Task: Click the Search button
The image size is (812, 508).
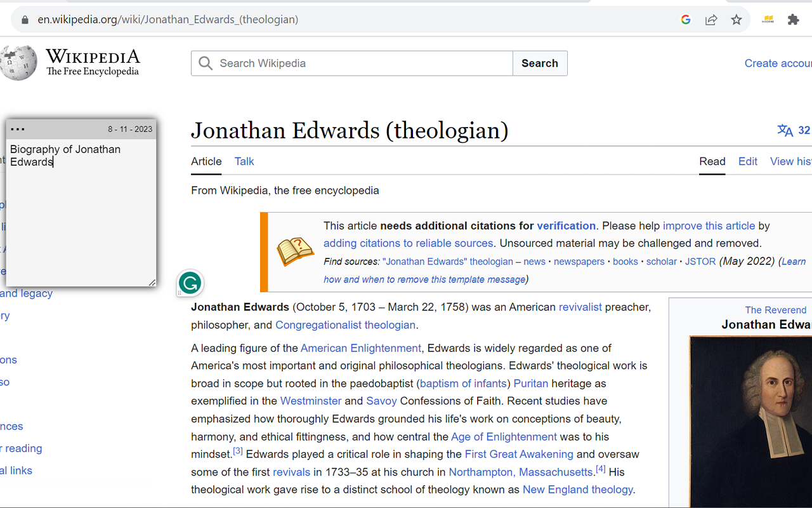Action: 540,63
